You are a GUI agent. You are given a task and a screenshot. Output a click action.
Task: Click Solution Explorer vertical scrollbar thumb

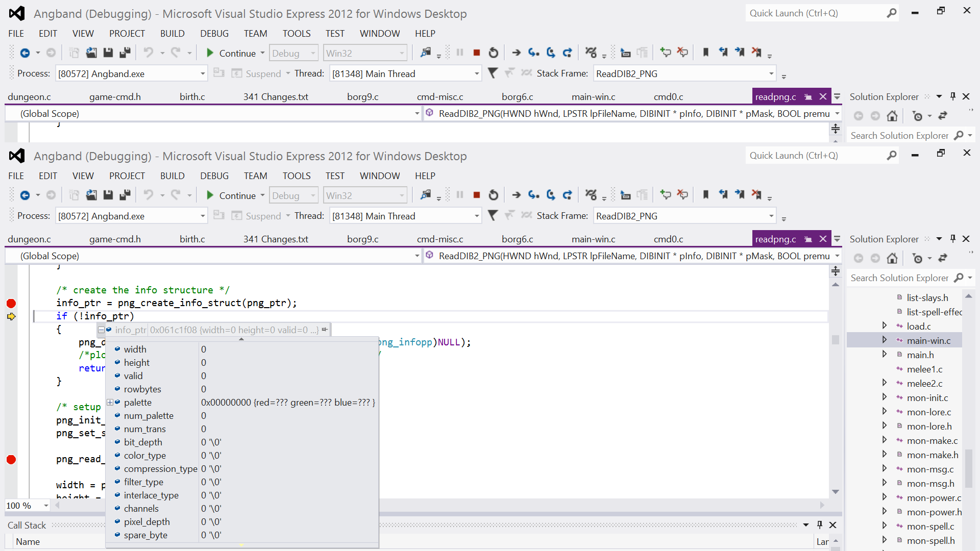pos(969,468)
